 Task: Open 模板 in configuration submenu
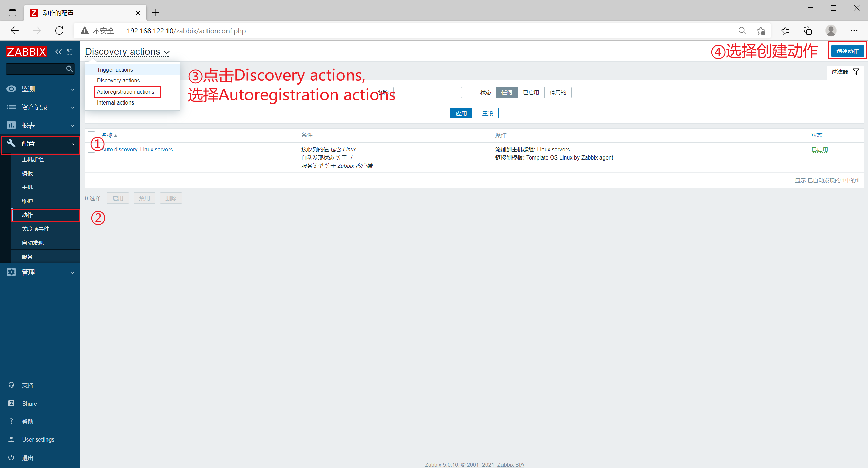coord(46,173)
